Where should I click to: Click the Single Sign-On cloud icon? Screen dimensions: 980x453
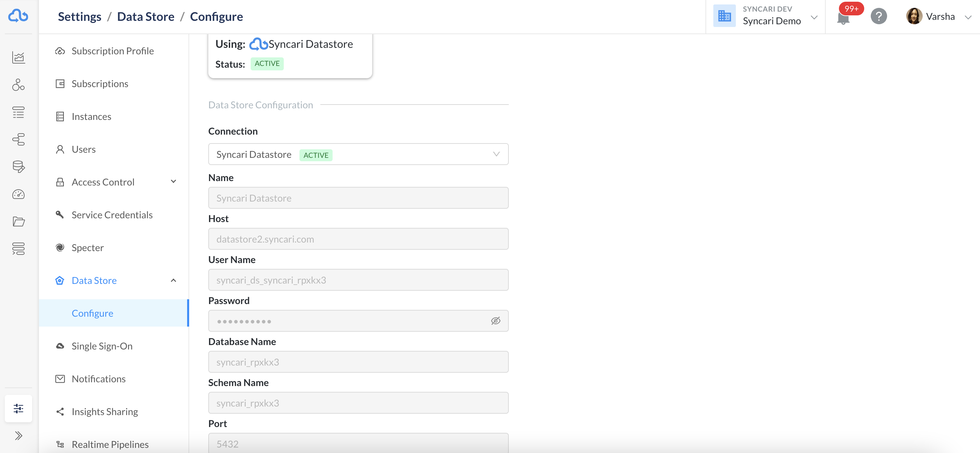click(x=60, y=346)
